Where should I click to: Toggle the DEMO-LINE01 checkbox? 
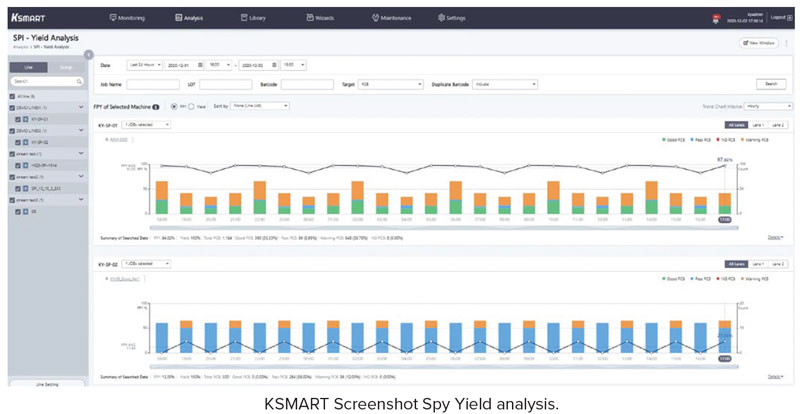tap(13, 108)
